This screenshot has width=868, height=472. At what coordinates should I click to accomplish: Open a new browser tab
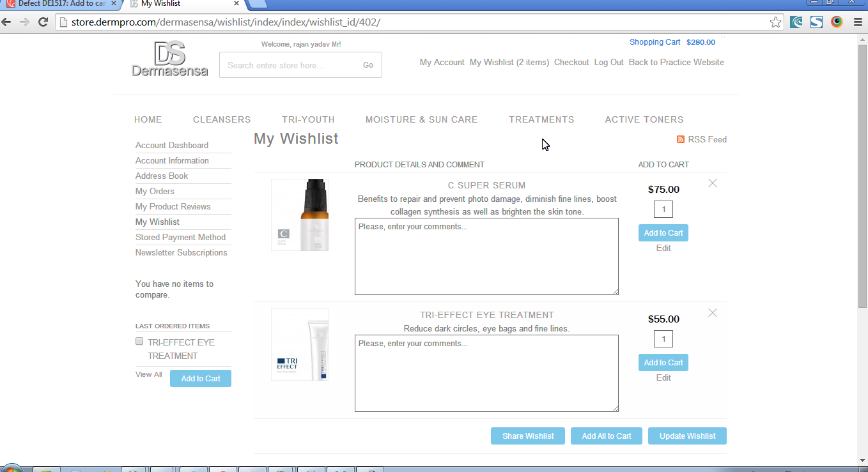point(257,4)
